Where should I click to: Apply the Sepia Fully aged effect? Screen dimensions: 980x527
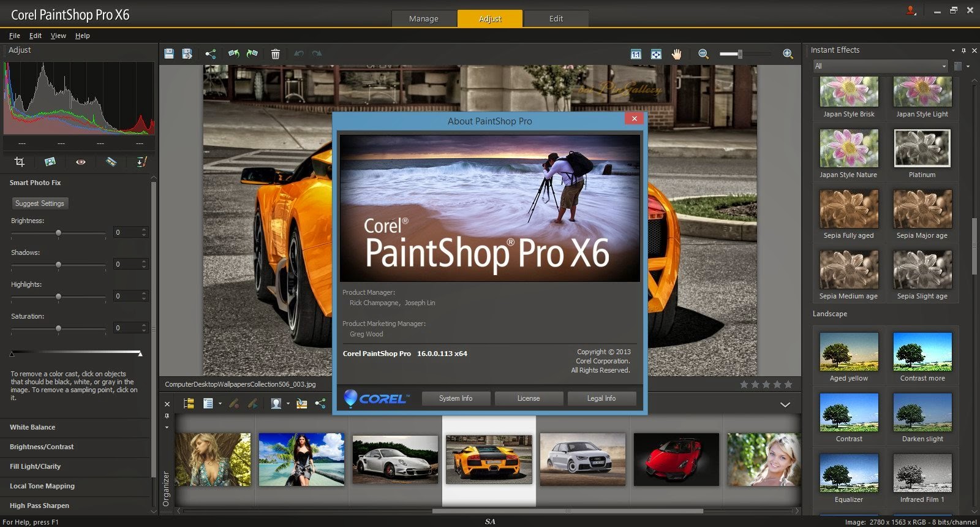point(849,214)
